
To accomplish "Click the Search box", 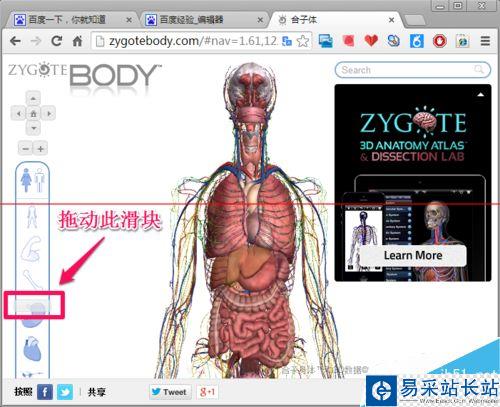I will (x=413, y=70).
